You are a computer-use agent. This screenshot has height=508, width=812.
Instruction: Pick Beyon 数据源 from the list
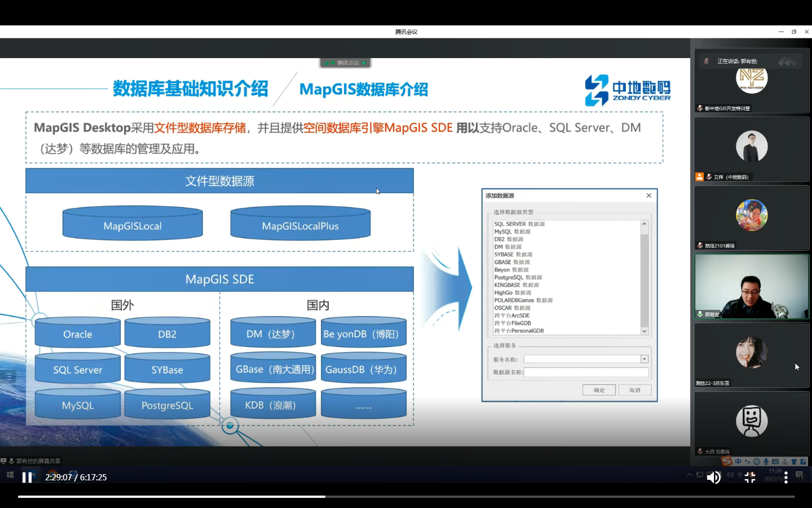click(511, 270)
